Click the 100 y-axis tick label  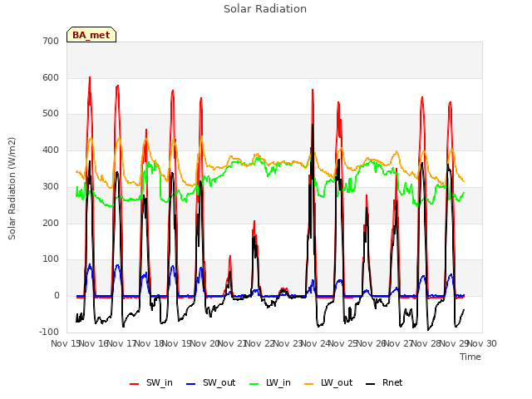point(51,259)
